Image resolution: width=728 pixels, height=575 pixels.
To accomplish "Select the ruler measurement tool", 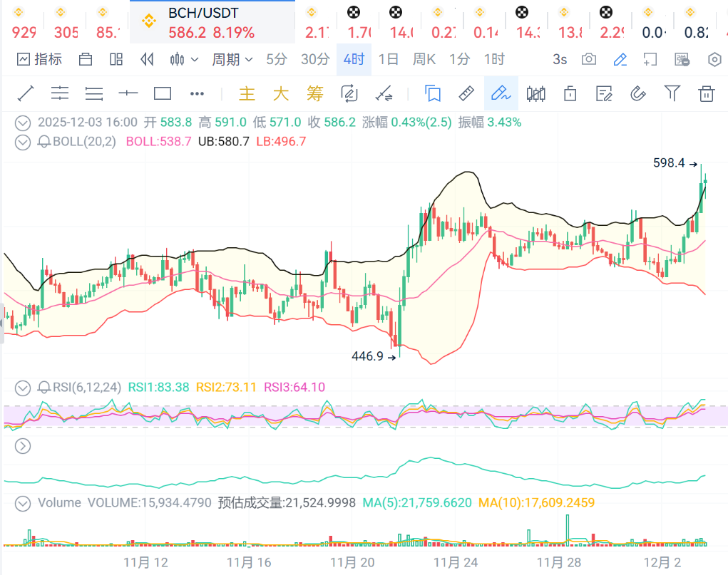I will (466, 93).
